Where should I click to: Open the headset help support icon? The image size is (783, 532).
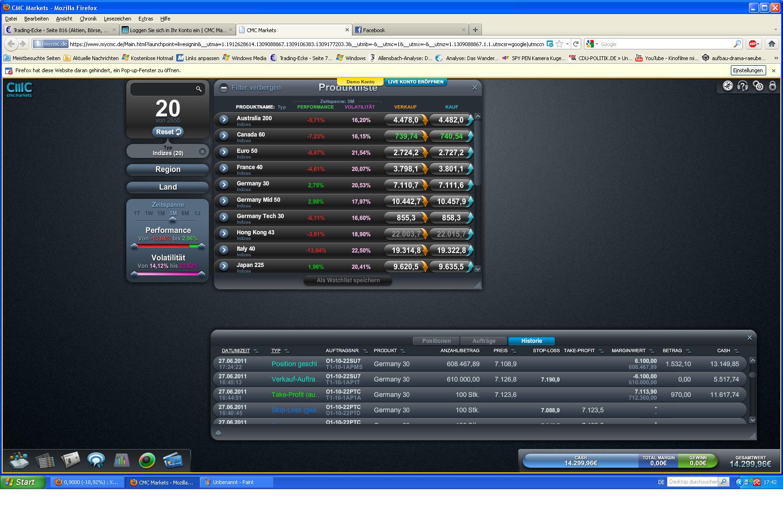tap(742, 86)
